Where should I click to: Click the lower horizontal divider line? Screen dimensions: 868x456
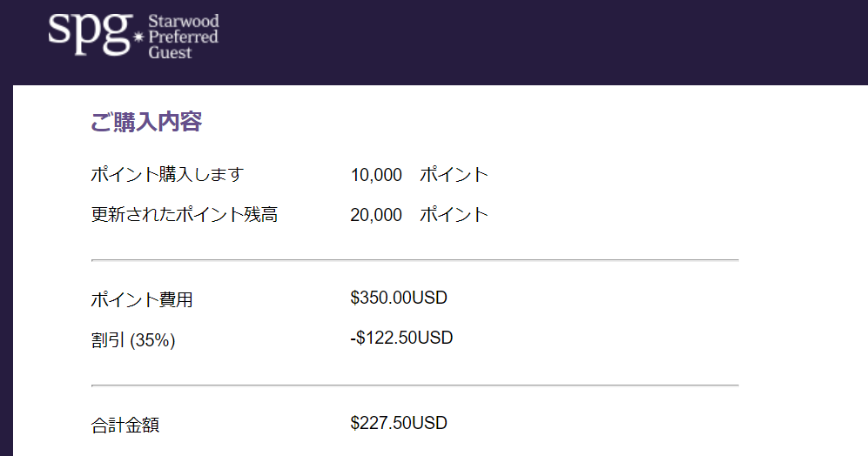click(414, 385)
